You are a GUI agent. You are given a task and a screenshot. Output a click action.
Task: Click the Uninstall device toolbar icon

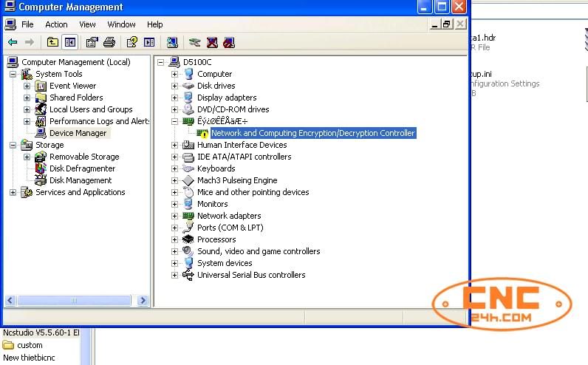(x=212, y=42)
